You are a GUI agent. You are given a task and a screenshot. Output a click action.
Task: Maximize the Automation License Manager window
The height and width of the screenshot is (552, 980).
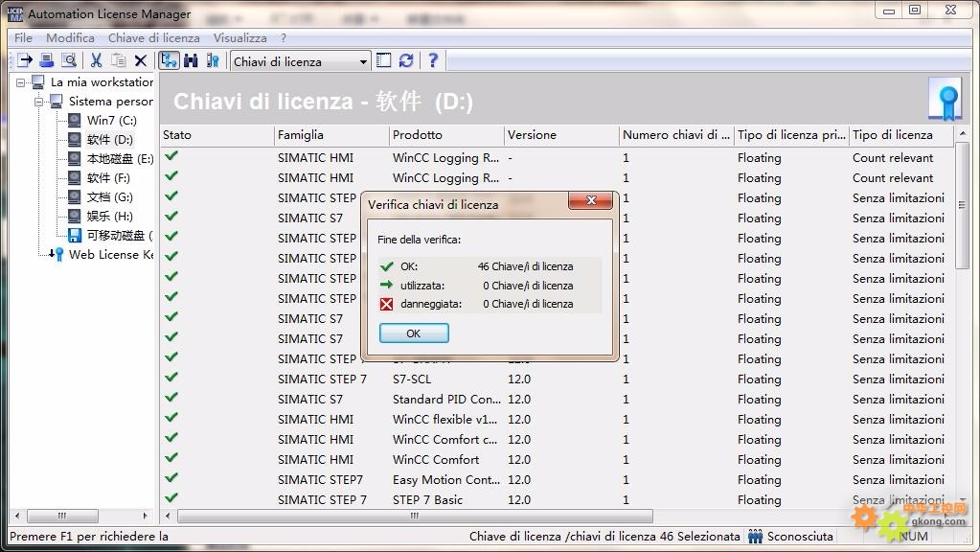point(915,10)
